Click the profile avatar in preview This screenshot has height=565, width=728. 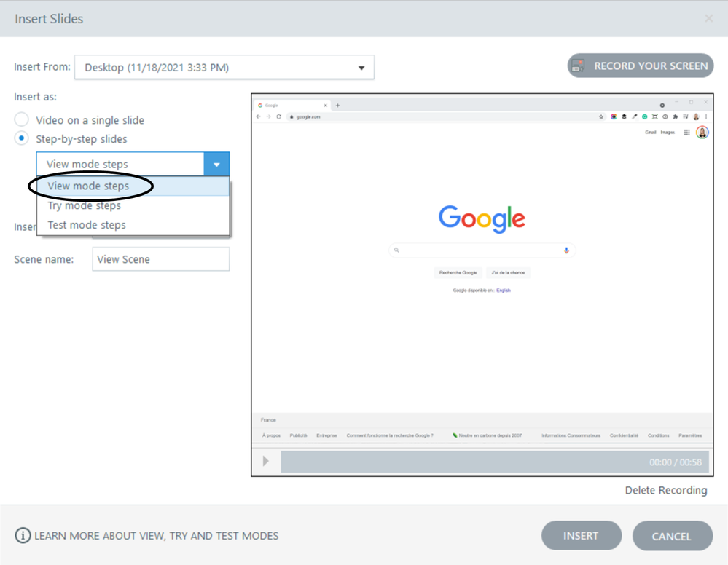click(x=702, y=133)
